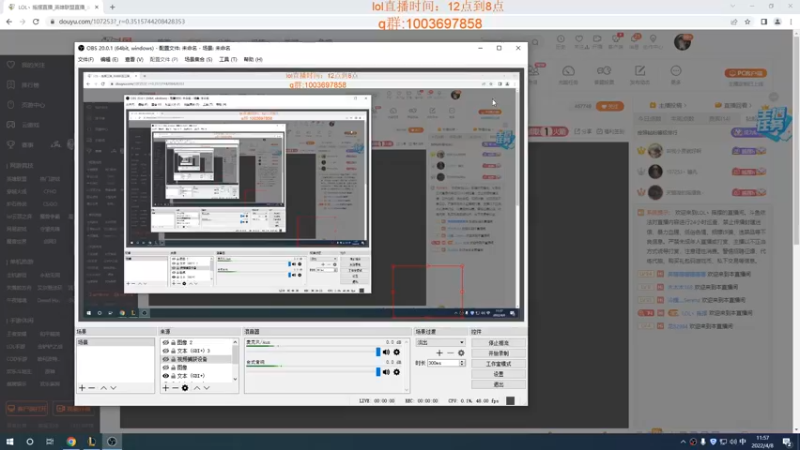Open the 查看(V) menu in OBS
Screen dimensions: 800x450
point(134,60)
